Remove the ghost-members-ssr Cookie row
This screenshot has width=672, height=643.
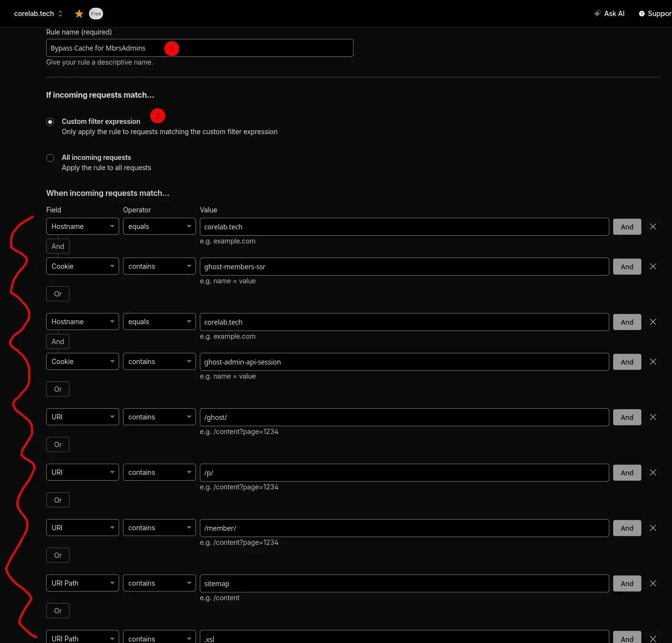[x=653, y=266]
